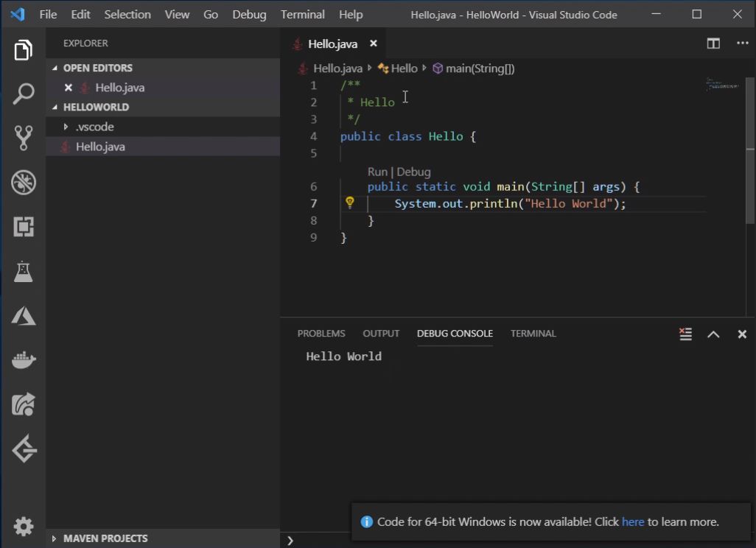Screen dimensions: 756x548
Task: Open the Debug view icon
Action: [x=24, y=183]
